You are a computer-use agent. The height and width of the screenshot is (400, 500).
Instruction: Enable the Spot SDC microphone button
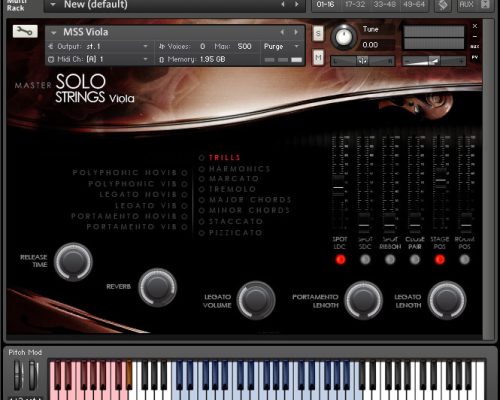click(365, 259)
